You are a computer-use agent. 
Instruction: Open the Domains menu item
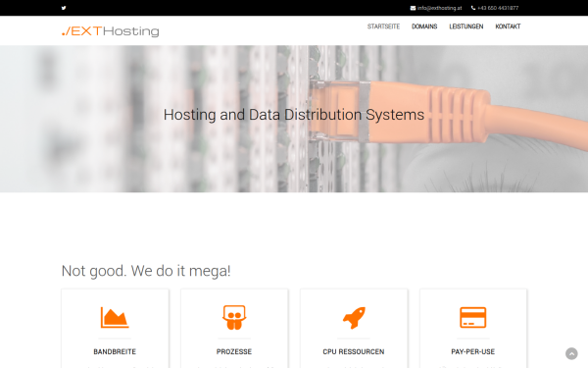(424, 26)
